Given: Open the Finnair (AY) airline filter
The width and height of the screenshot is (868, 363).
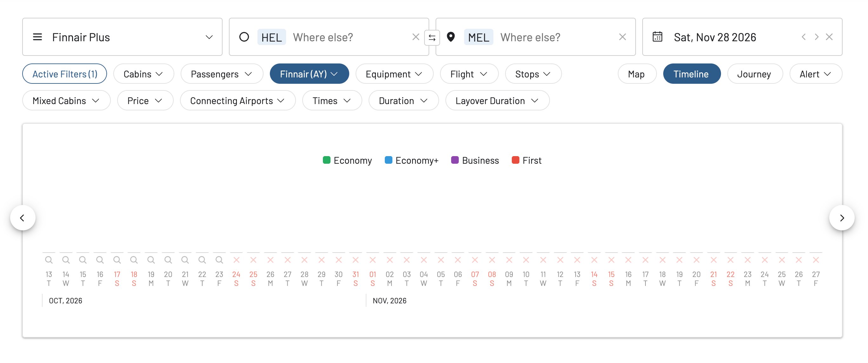Looking at the screenshot, I should 309,73.
